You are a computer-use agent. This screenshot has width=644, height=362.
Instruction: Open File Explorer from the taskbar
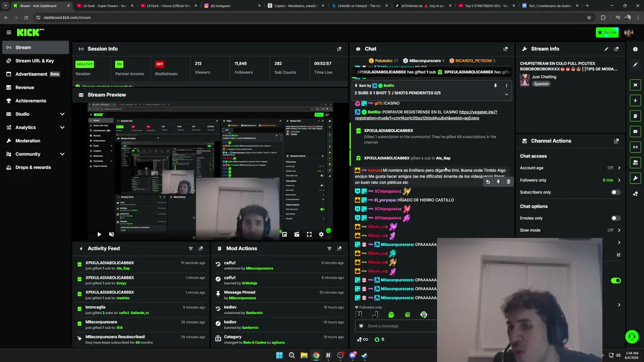click(x=304, y=355)
